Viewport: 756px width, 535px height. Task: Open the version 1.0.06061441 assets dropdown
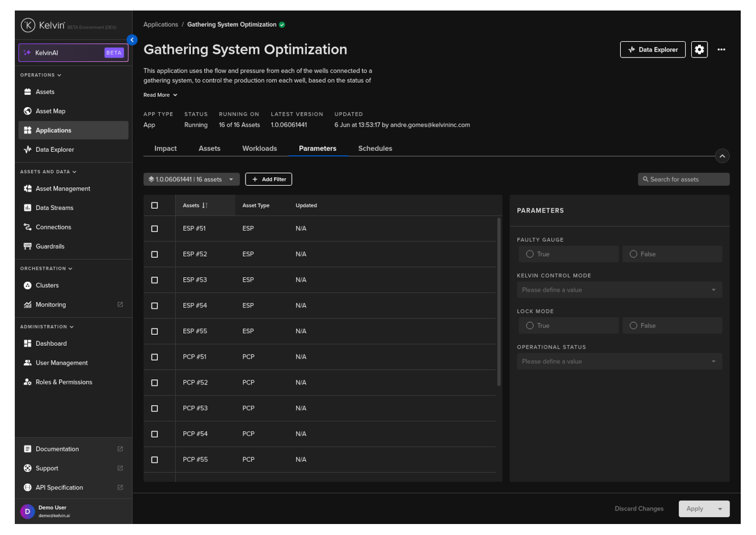[191, 180]
